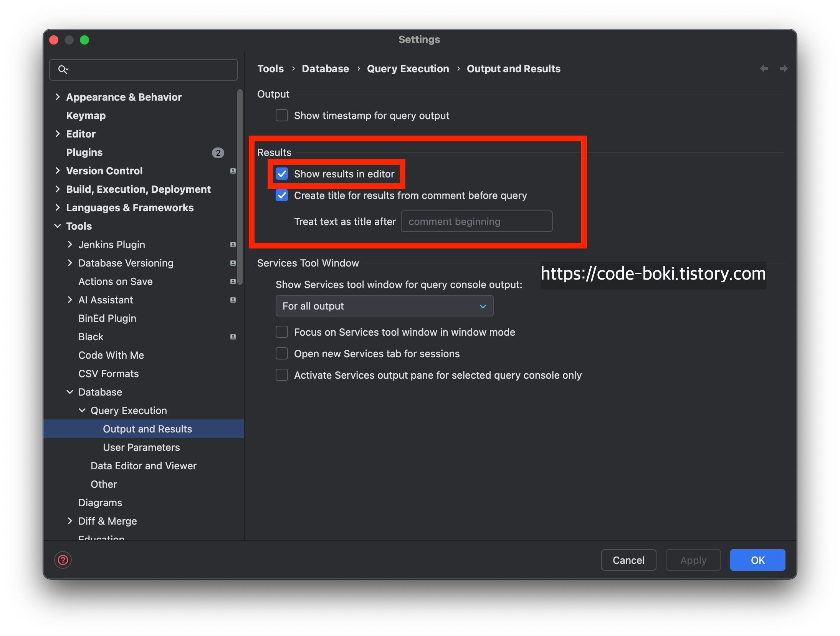The width and height of the screenshot is (840, 636).
Task: Click the Plugins update count badge
Action: [x=218, y=153]
